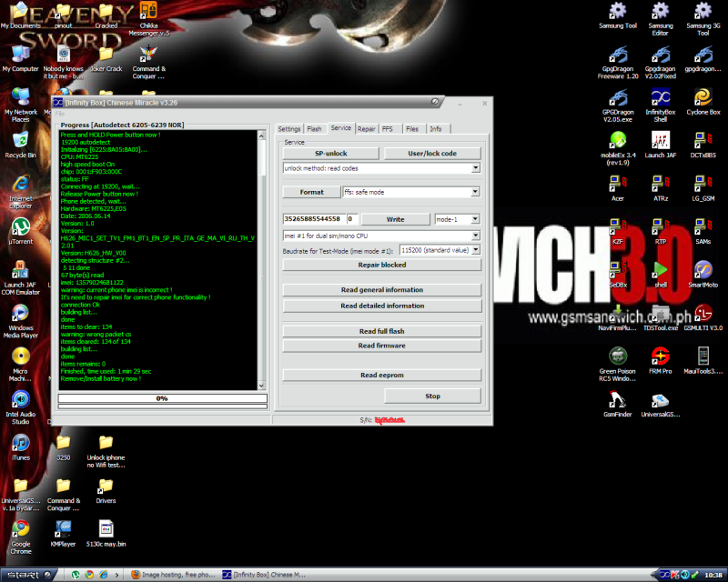Click the log panel vertical scrollbar

pos(261,260)
